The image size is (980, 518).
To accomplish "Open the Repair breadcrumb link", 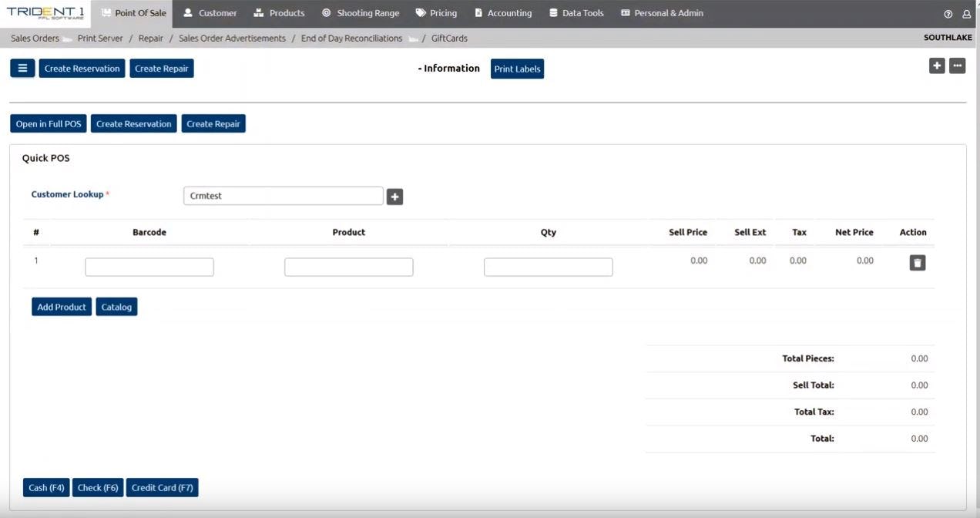I will (x=150, y=38).
